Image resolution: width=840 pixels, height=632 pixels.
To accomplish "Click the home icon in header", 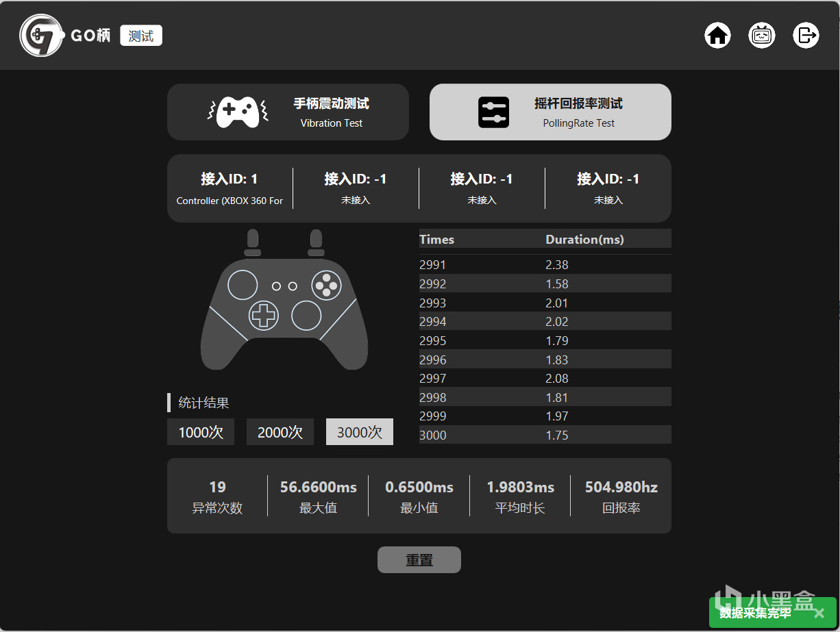I will click(717, 35).
